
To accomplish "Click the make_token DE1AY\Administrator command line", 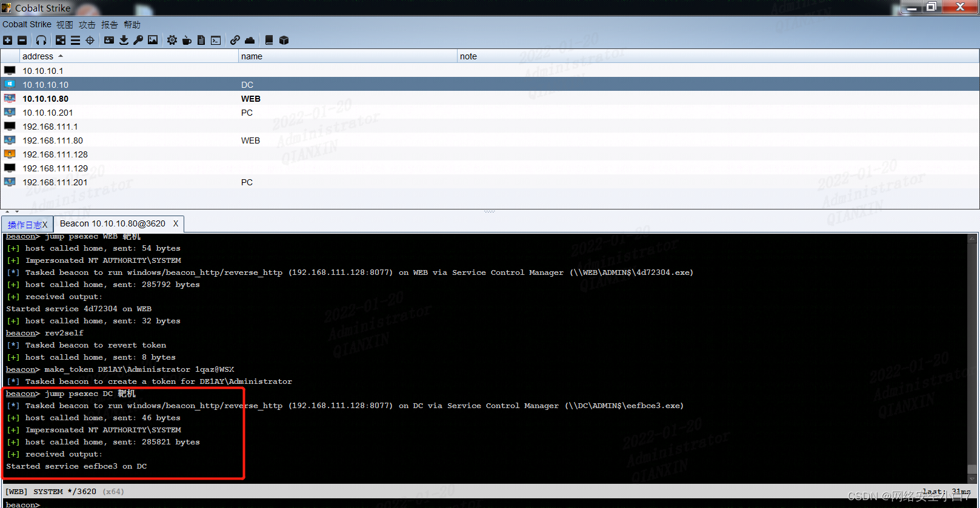I will point(120,369).
